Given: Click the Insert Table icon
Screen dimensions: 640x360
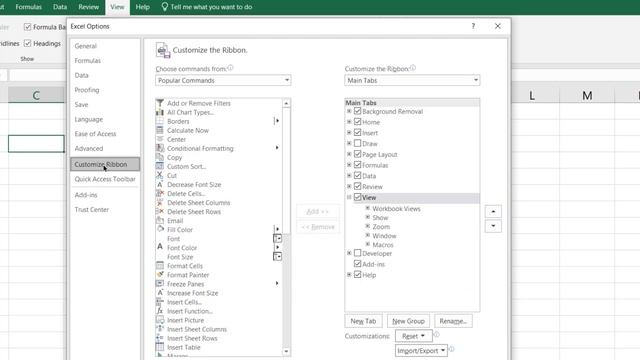Looking at the screenshot, I should point(160,347).
